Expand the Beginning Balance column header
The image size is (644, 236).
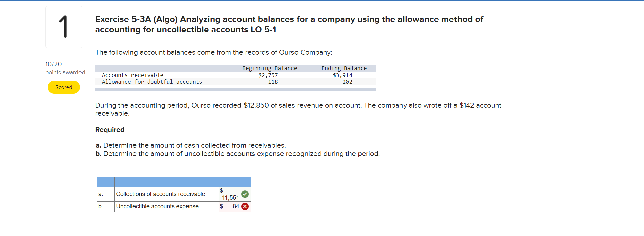tap(269, 68)
